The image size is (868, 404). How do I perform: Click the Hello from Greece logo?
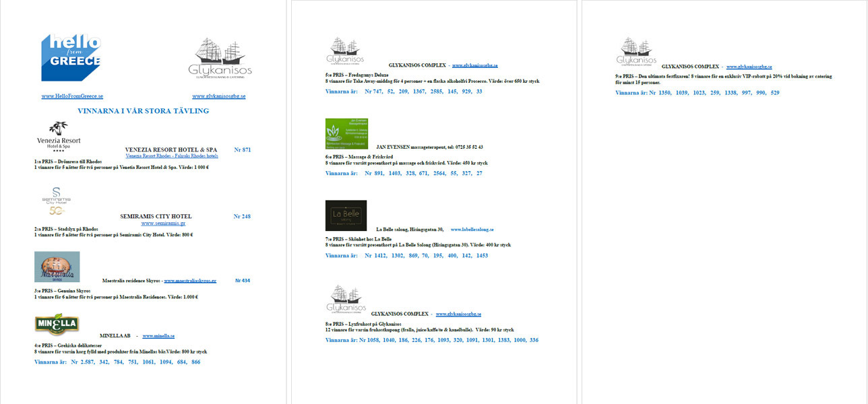click(71, 58)
